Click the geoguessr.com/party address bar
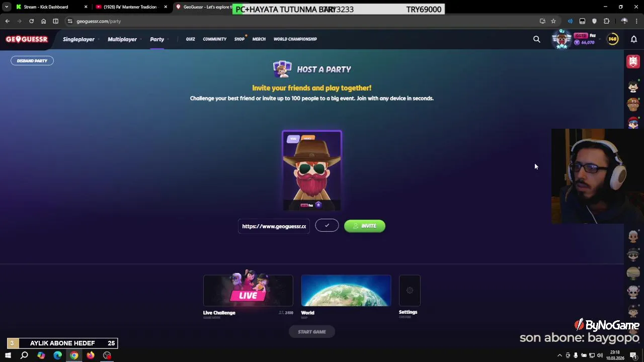Viewport: 644px width, 362px height. pyautogui.click(x=302, y=21)
